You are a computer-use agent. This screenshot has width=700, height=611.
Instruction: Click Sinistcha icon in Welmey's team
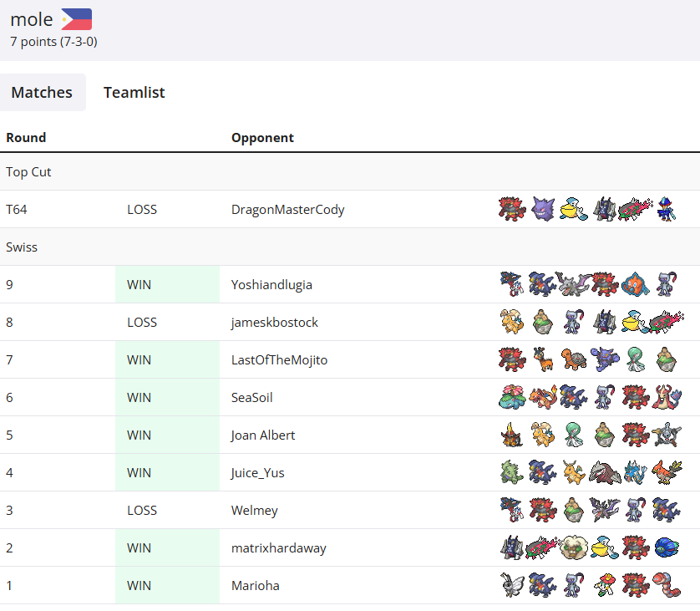coord(574,510)
